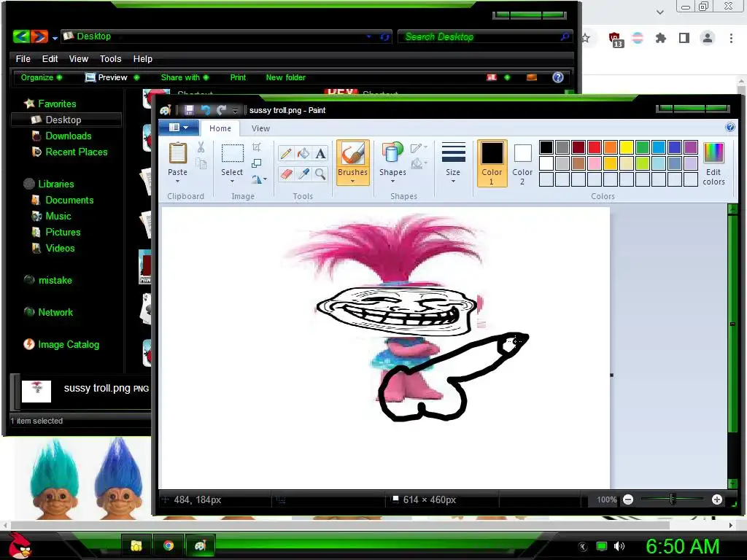Click the Explorer View menu
This screenshot has width=747, height=560.
(x=78, y=58)
